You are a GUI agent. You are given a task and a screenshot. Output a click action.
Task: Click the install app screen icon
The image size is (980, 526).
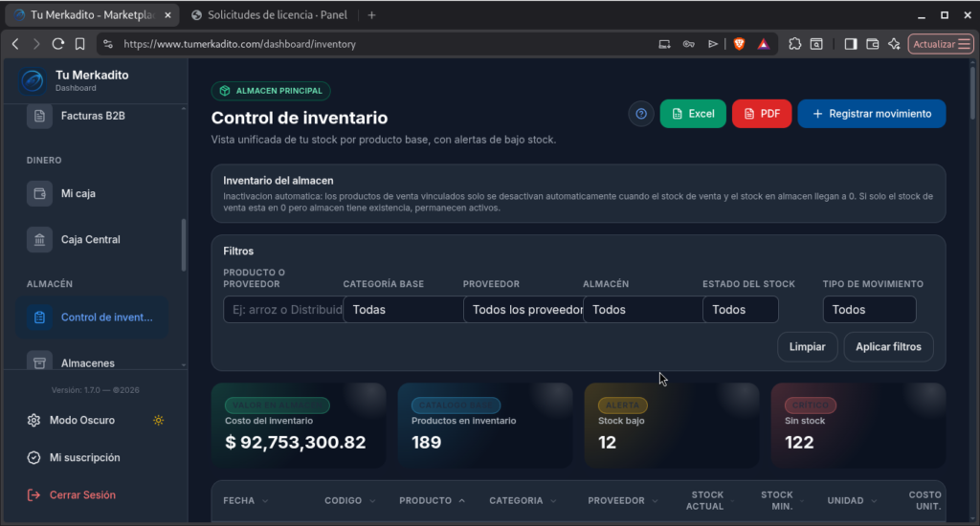coord(664,44)
